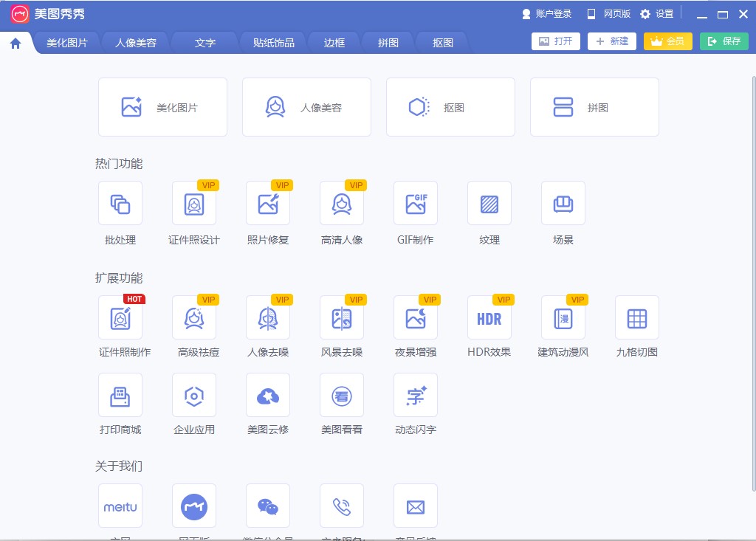Open the 动态闪字 animated text tool

[x=415, y=395]
